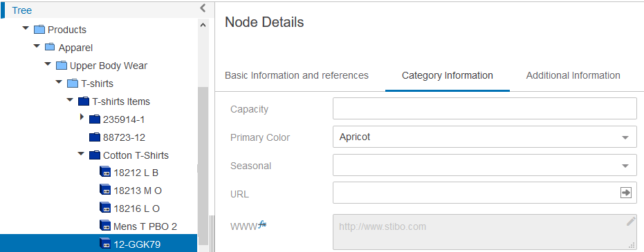Click the pencil edit icon in WWW field

pos(631,222)
